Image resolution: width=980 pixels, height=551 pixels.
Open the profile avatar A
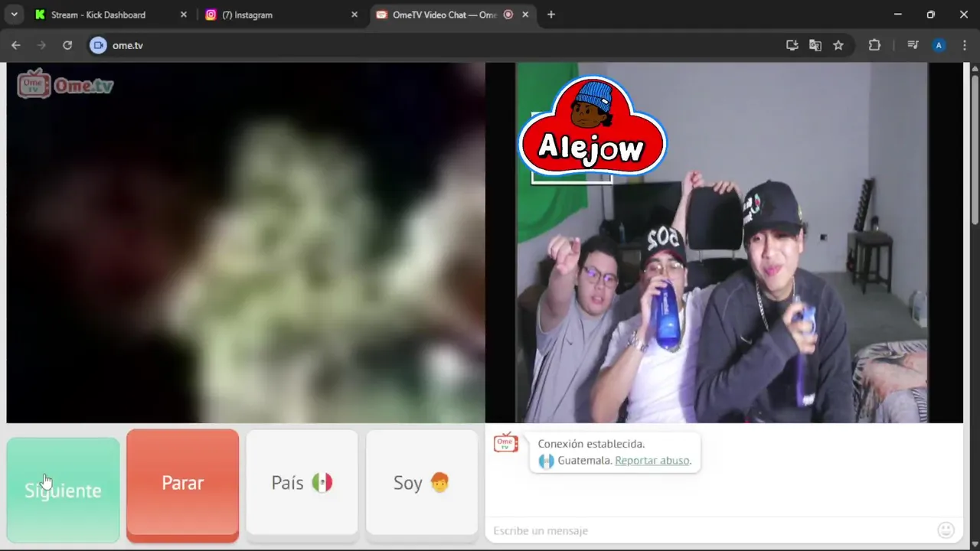click(939, 45)
